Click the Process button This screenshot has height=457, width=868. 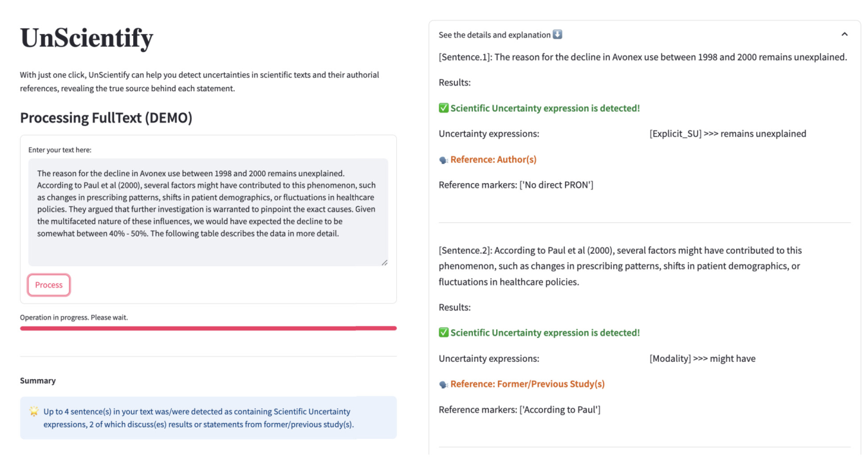coord(49,285)
